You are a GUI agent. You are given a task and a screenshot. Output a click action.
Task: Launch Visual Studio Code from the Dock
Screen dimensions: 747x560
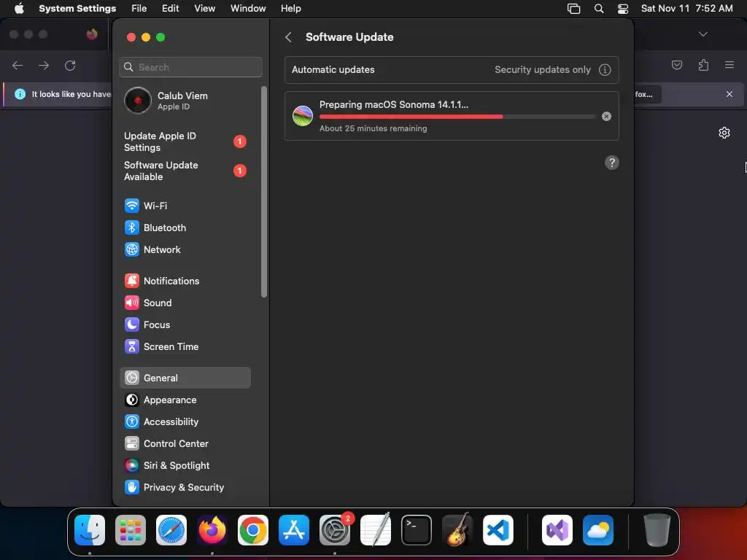498,530
